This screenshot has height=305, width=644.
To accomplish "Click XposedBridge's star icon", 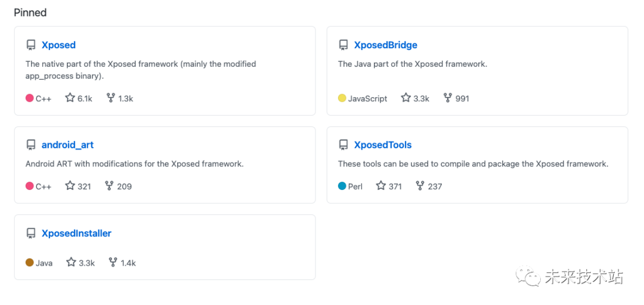I will [x=406, y=98].
